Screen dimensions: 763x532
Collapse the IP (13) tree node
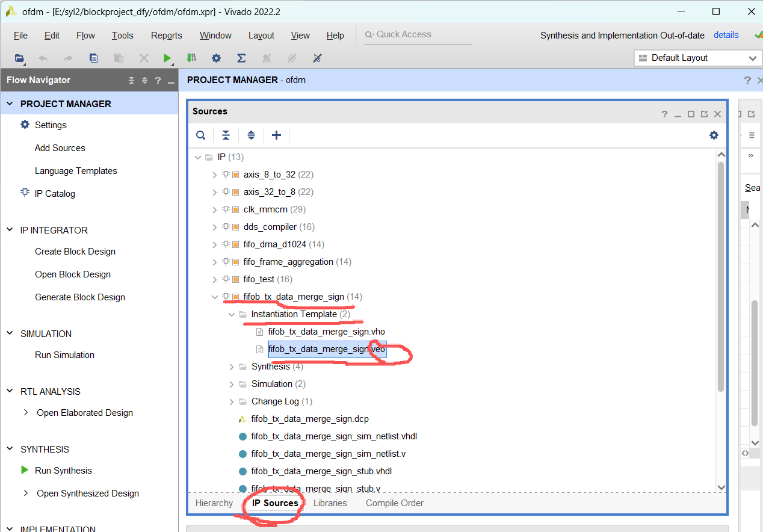click(x=197, y=157)
